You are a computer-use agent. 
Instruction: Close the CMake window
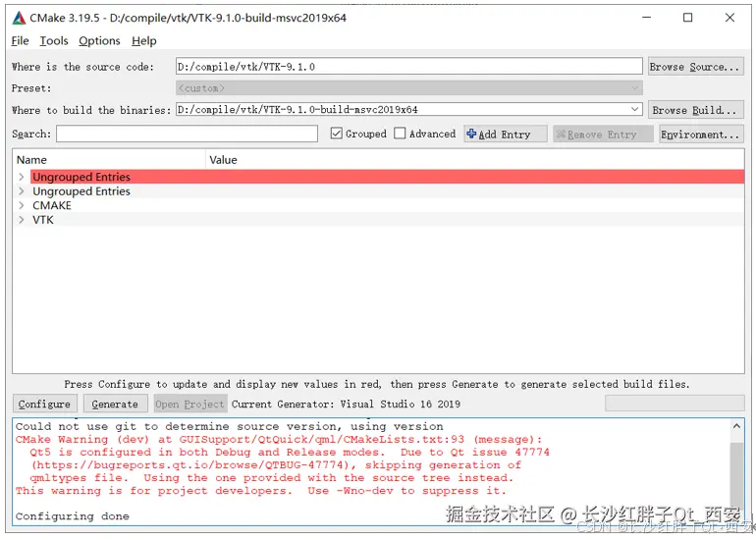tap(729, 18)
